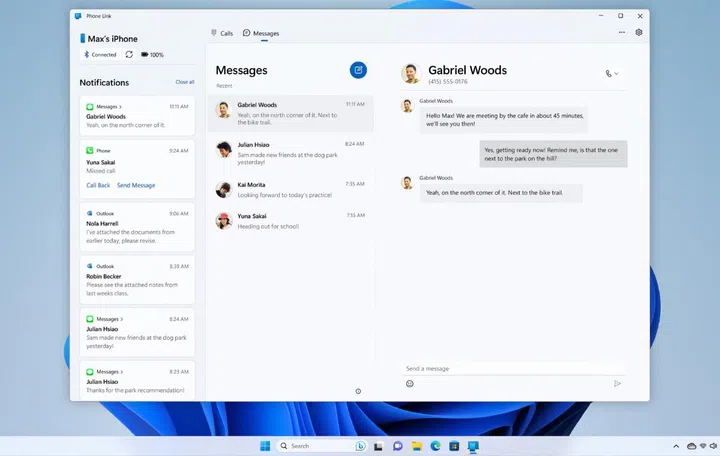Open the call dropdown next to Gabriel Woods
Screen dimensions: 720x456
pos(612,73)
